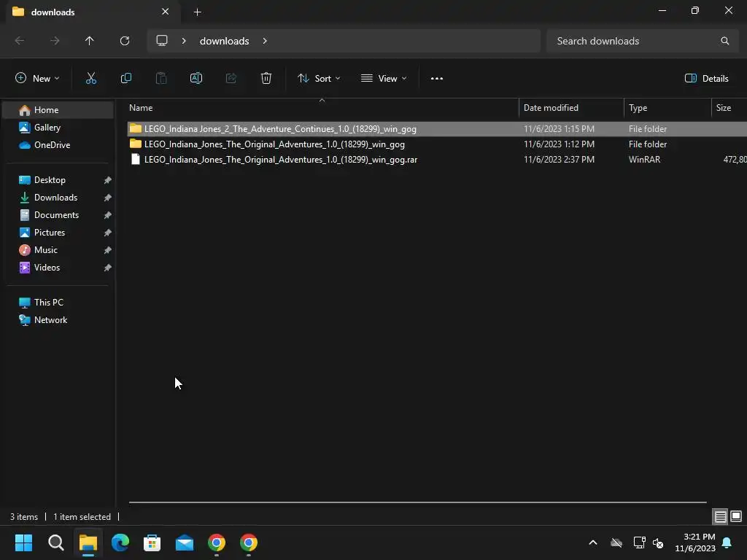Click the Rename icon in toolbar
Image resolution: width=747 pixels, height=560 pixels.
pyautogui.click(x=196, y=79)
